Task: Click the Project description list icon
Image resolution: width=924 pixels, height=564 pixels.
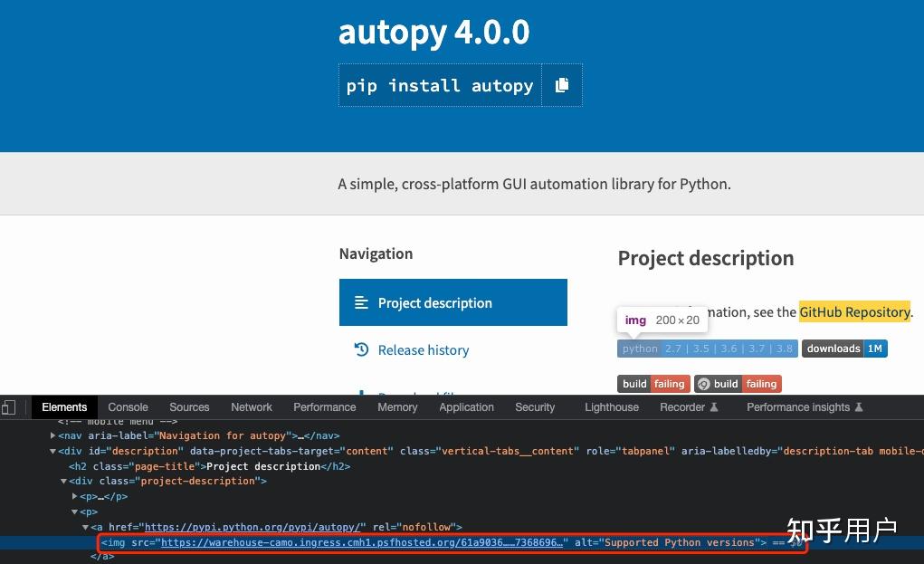Action: click(362, 302)
